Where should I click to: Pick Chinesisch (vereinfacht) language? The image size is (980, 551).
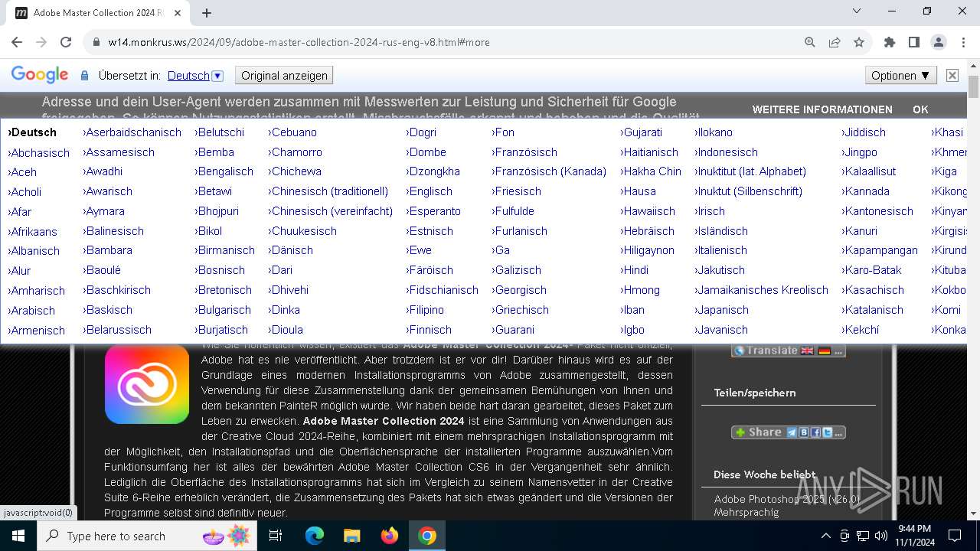330,211
